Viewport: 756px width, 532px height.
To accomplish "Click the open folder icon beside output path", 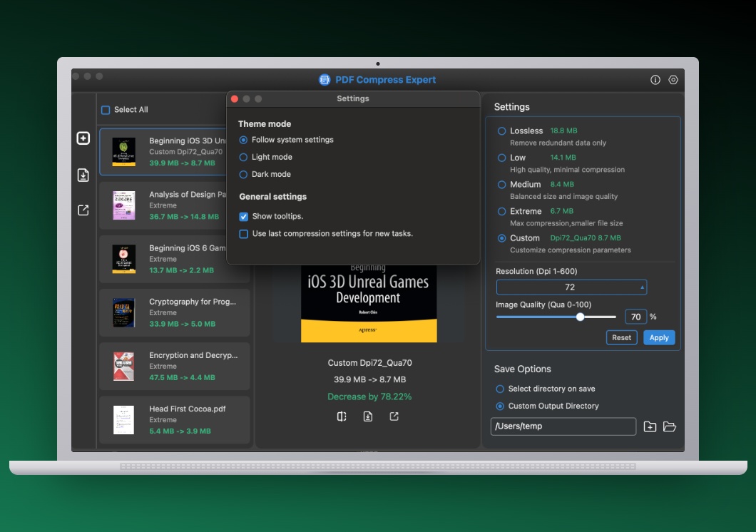I will [x=670, y=426].
